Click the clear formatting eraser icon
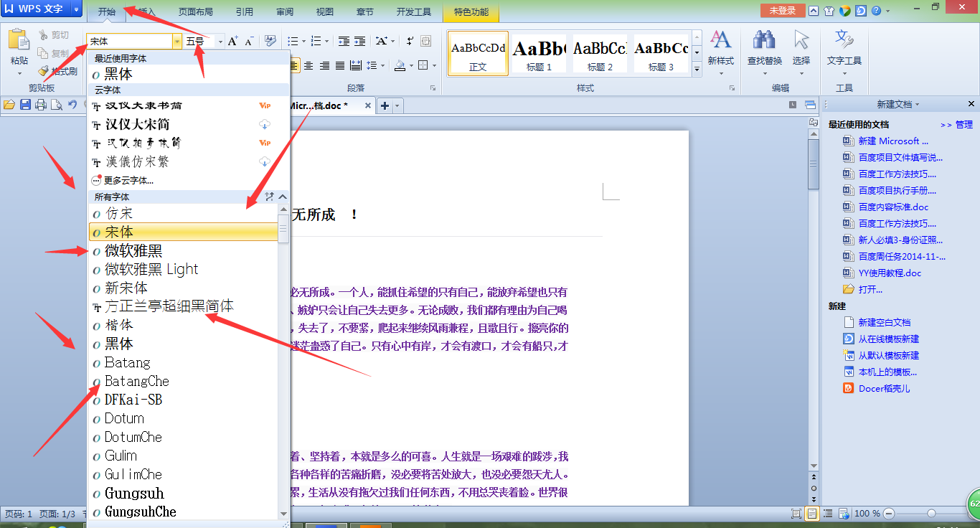The height and width of the screenshot is (528, 980). 270,42
